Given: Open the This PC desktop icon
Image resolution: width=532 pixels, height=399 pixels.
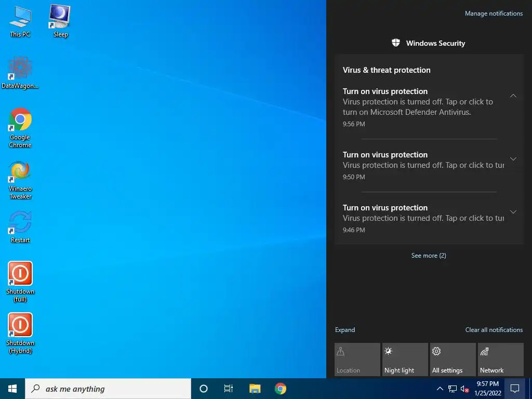Looking at the screenshot, I should click(20, 21).
